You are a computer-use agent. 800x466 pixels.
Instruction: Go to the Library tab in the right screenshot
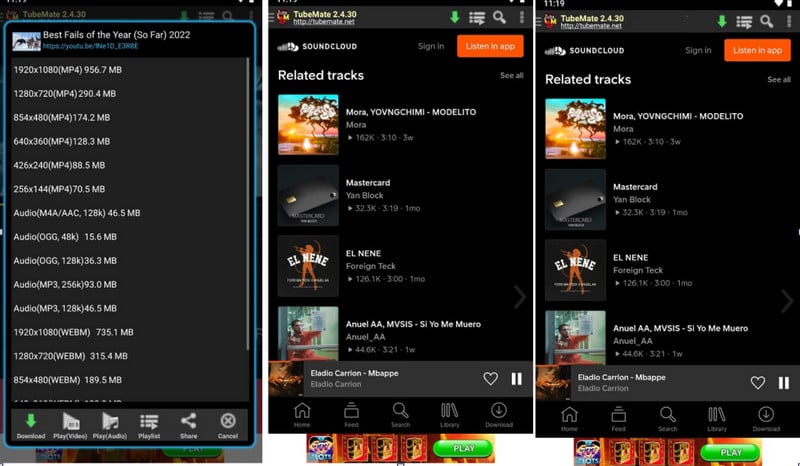tap(717, 419)
